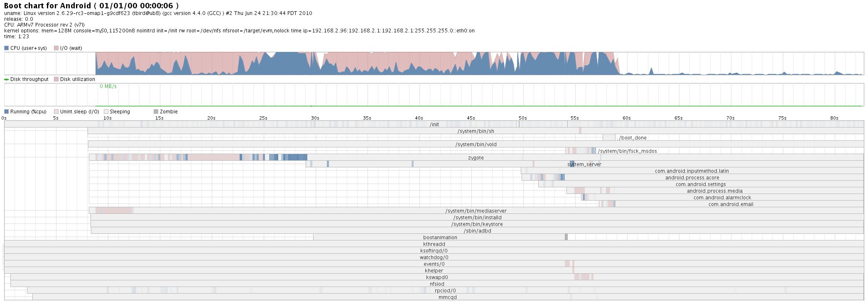Click the Boot chart for Android title
Viewport: 868px width, 304px height.
tap(91, 5)
